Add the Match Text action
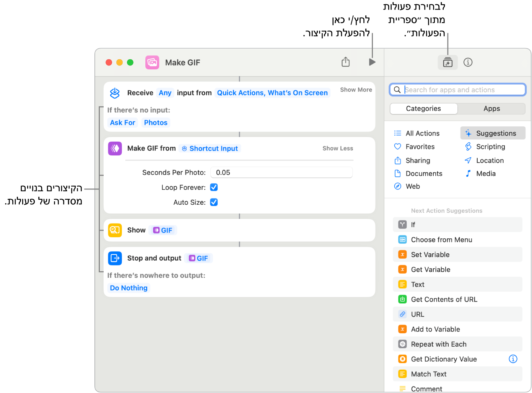This screenshot has width=532, height=393. pos(457,374)
